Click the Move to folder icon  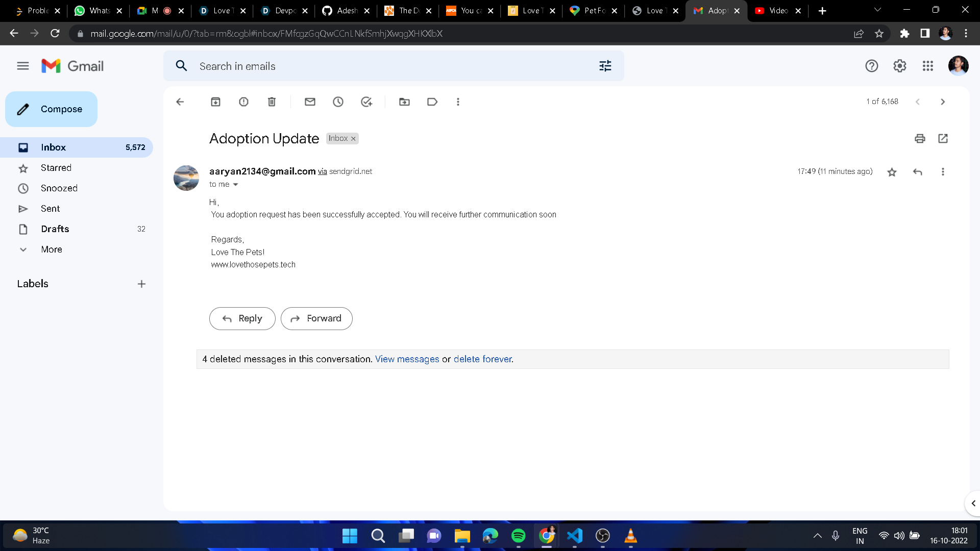(404, 102)
